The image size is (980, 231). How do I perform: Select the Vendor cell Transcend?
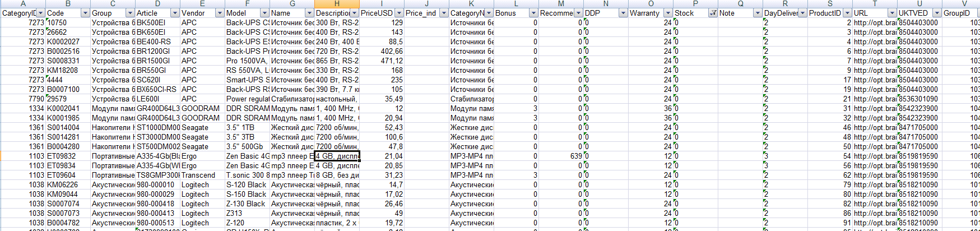(202, 175)
